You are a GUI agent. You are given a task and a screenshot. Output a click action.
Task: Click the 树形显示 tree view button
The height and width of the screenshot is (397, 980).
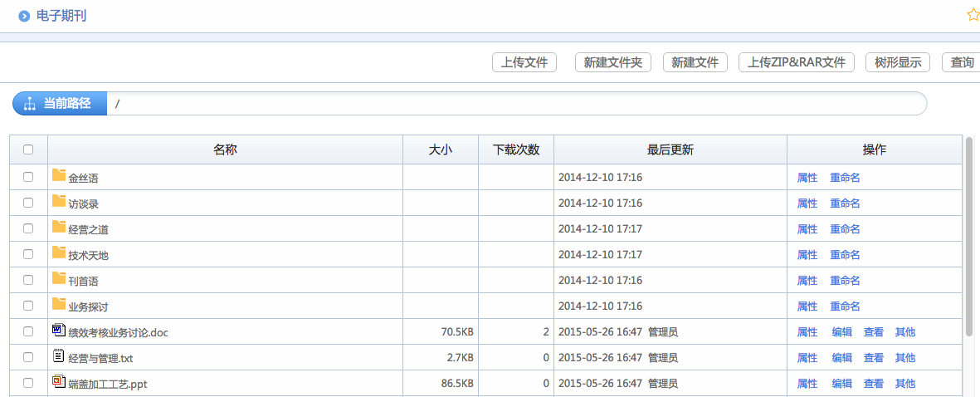pyautogui.click(x=897, y=62)
